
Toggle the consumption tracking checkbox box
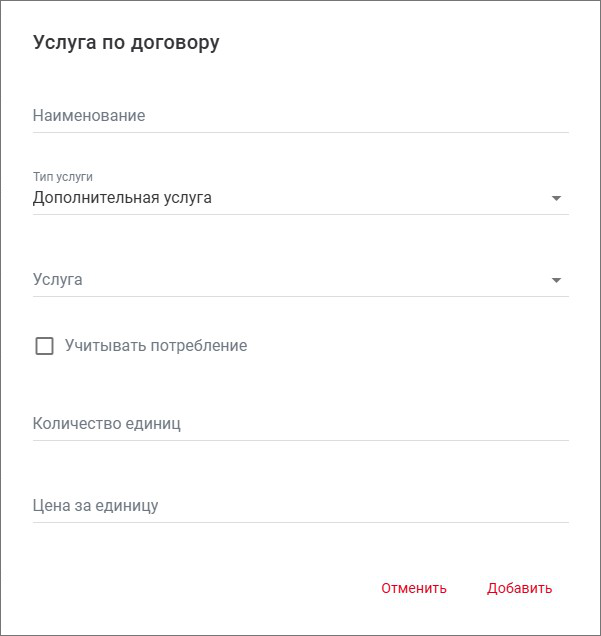pyautogui.click(x=44, y=346)
